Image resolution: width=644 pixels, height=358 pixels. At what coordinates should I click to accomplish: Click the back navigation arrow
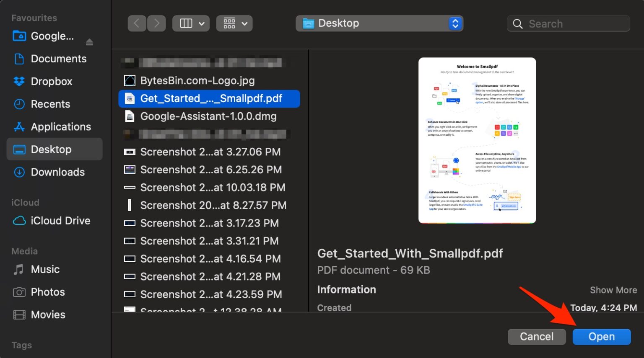point(137,23)
